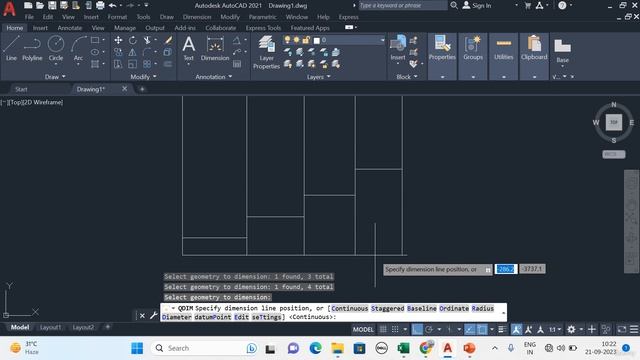Click the Array tool icon
640x360 pixels.
147,64
